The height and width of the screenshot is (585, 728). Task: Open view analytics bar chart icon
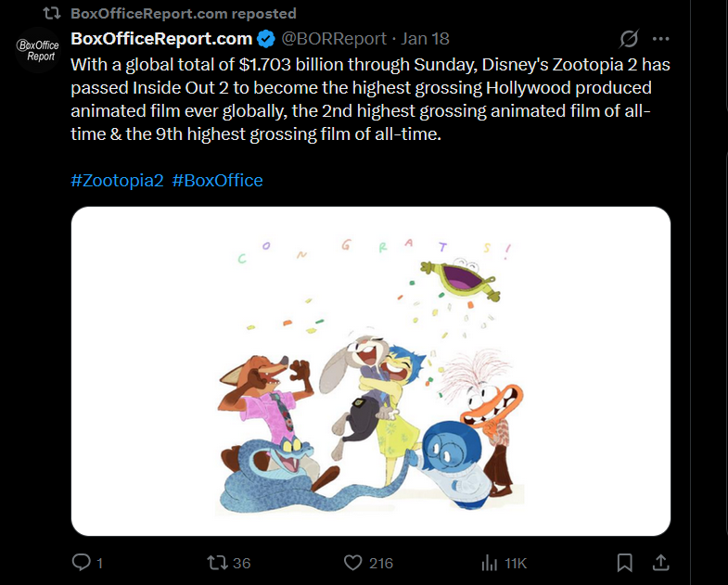tap(489, 563)
